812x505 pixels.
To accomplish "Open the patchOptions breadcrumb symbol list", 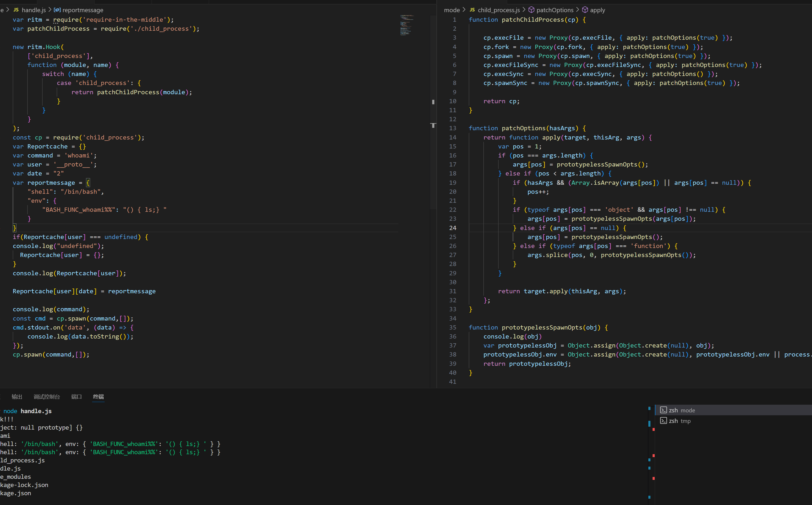I will pyautogui.click(x=555, y=10).
